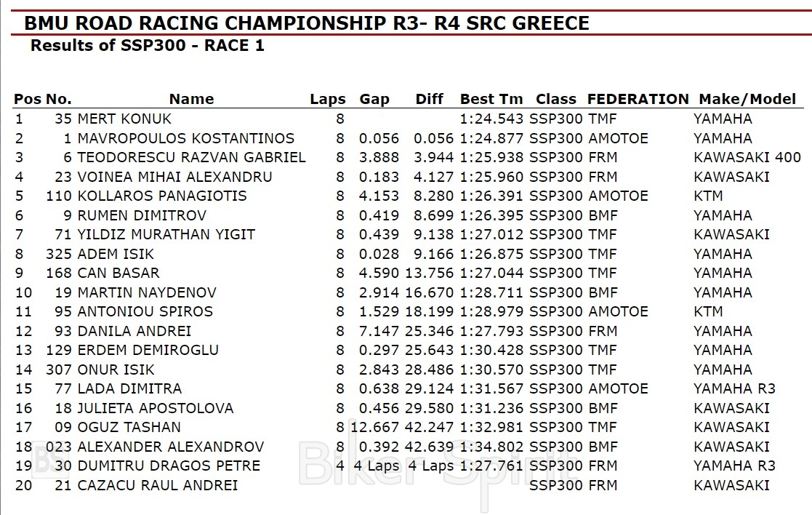The height and width of the screenshot is (515, 812).
Task: Click the Laps column header
Action: [328, 100]
